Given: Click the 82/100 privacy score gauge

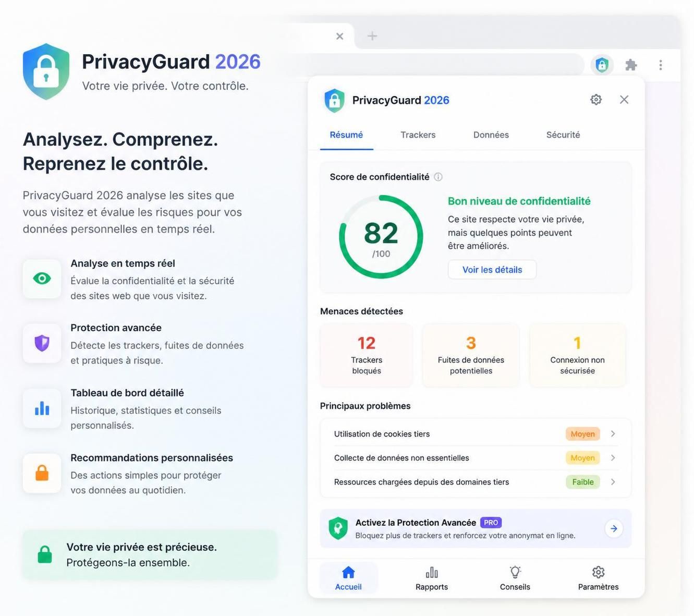Looking at the screenshot, I should (x=381, y=237).
